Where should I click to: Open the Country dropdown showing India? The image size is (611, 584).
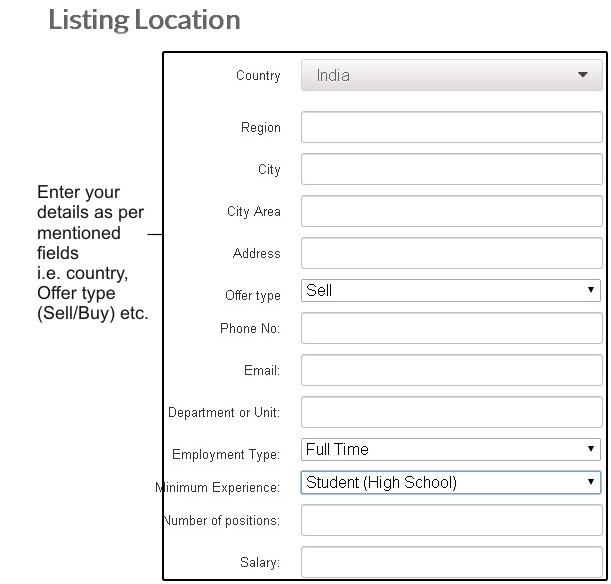point(451,75)
